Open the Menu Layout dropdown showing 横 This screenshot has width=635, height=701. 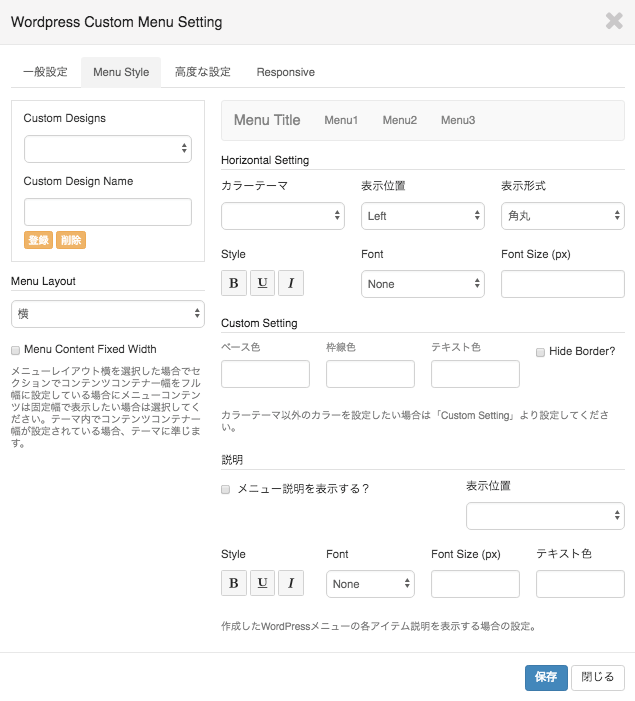108,314
